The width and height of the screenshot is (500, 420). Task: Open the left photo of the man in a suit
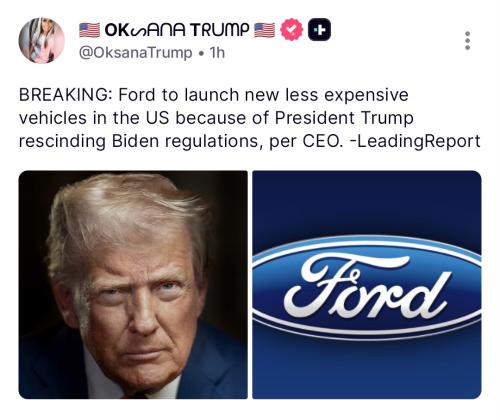point(133,285)
